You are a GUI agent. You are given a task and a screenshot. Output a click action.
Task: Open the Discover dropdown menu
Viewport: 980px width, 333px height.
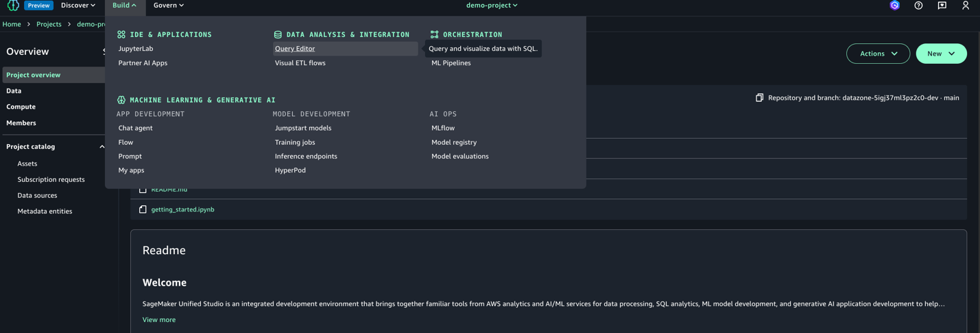(x=78, y=5)
